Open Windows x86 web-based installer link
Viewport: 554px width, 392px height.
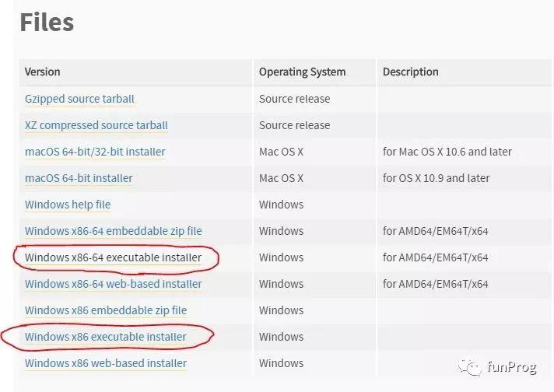coord(106,364)
